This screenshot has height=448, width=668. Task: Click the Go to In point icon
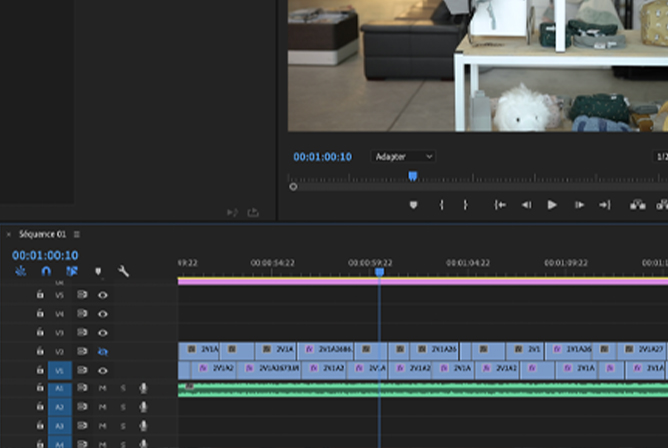[x=501, y=205]
